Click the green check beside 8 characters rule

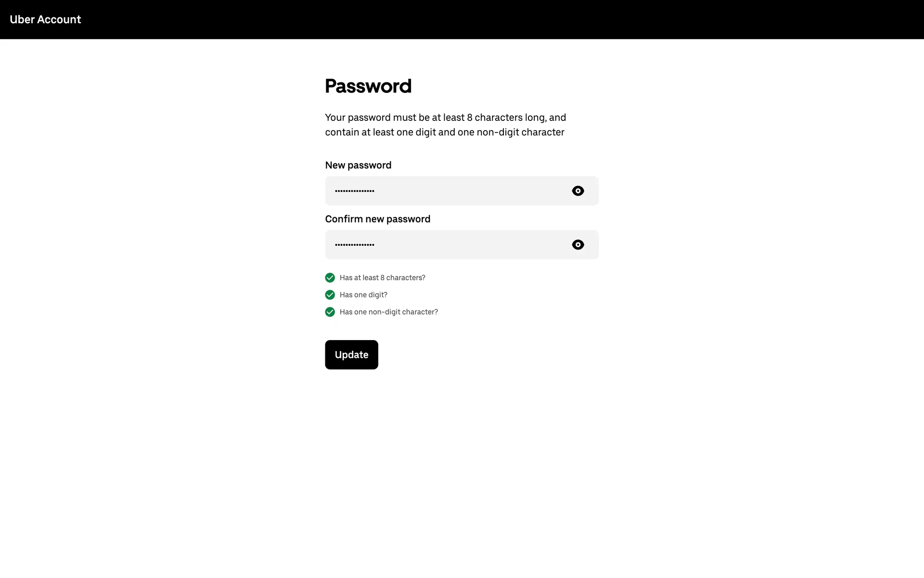point(330,277)
